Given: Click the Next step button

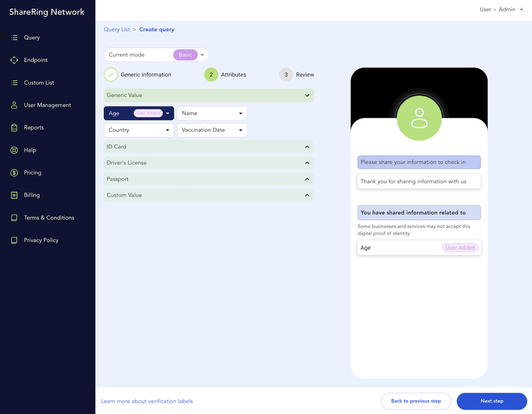Looking at the screenshot, I should (x=492, y=401).
